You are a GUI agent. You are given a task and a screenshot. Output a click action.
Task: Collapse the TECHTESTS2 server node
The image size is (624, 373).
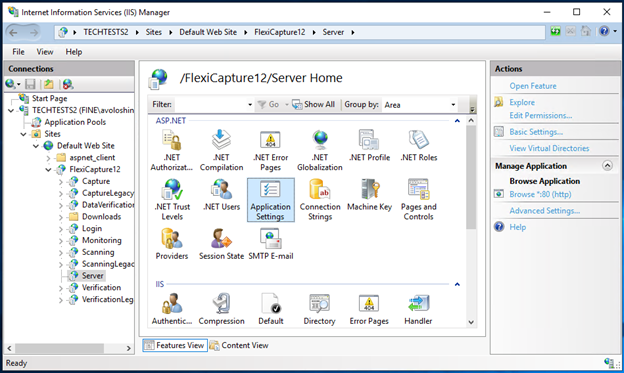(11, 110)
